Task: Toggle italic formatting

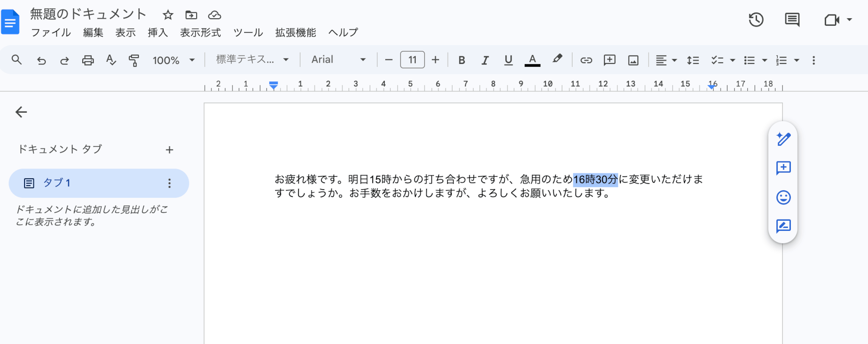Action: 485,60
